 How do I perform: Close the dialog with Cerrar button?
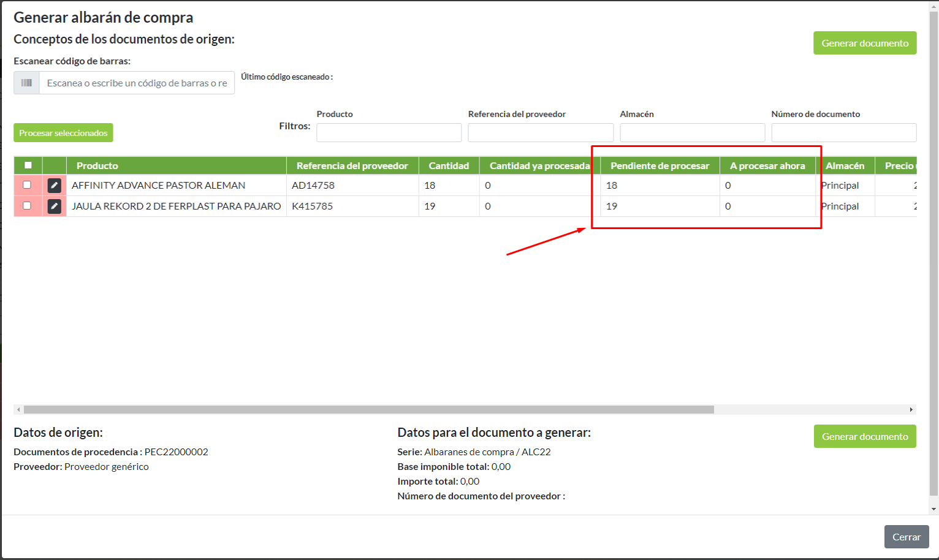(x=906, y=537)
